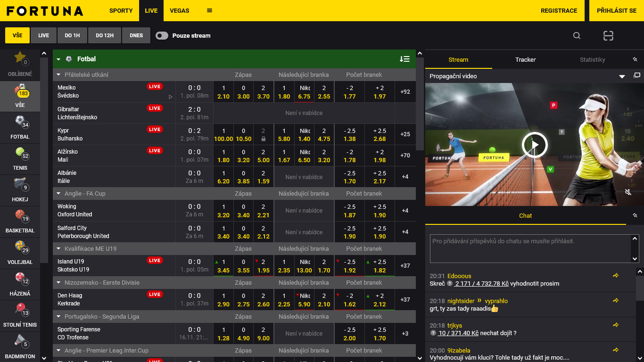Open Edooous ticket link 2 171 / 4 732.78 Kč

[x=481, y=284]
